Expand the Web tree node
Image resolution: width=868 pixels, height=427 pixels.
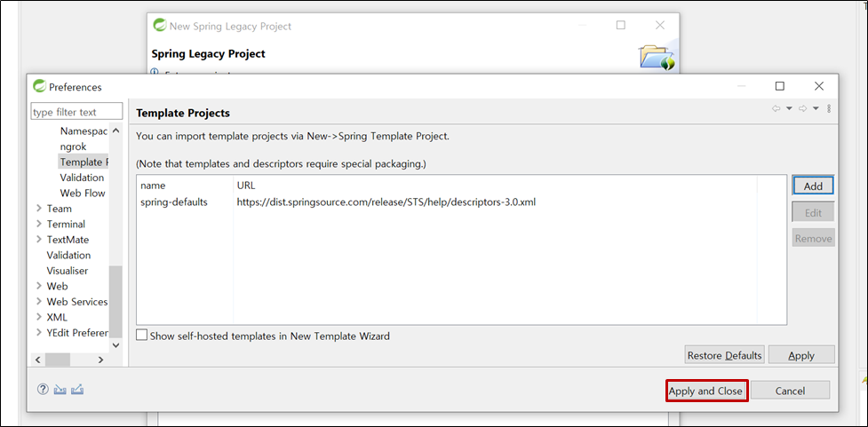coord(39,286)
